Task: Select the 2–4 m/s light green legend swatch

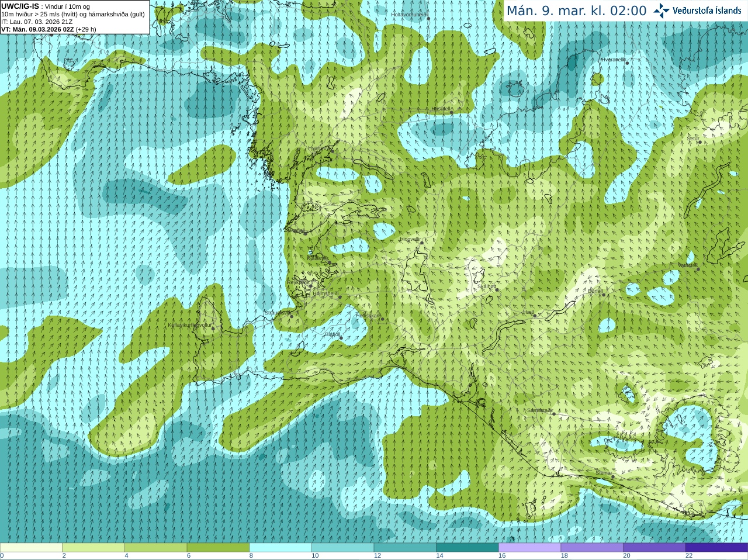Action: [93, 548]
